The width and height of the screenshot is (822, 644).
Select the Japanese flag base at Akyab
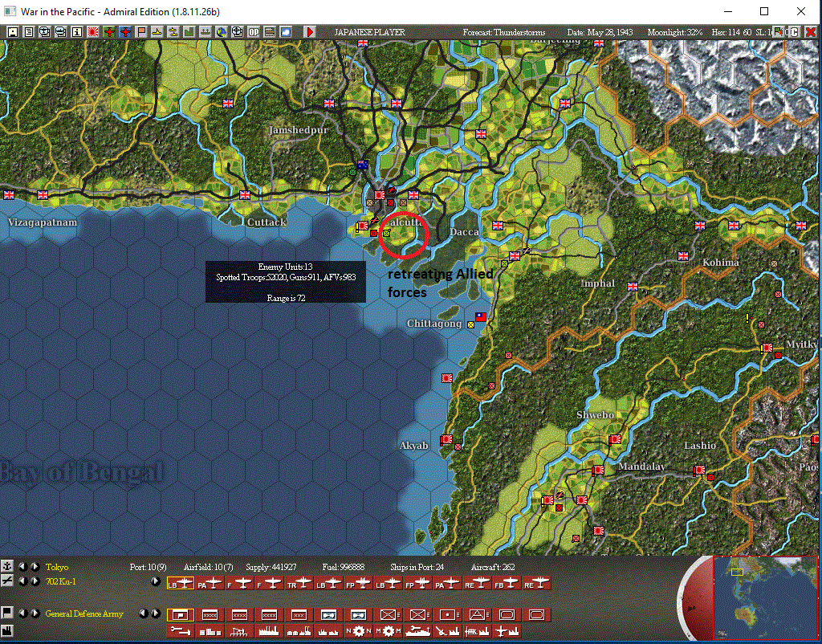[446, 439]
